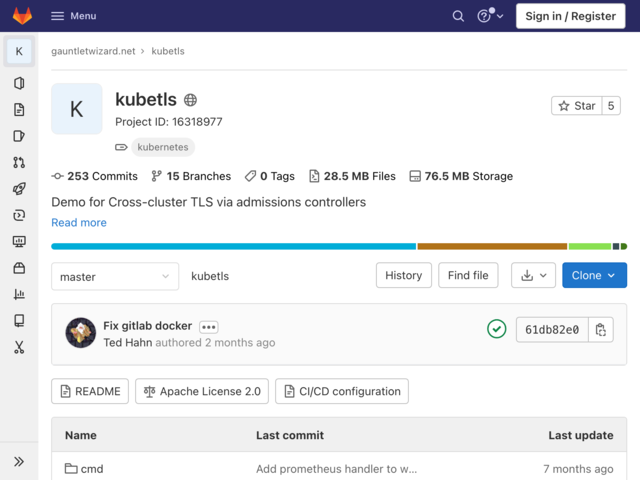Expand the Help dropdown

click(x=490, y=16)
